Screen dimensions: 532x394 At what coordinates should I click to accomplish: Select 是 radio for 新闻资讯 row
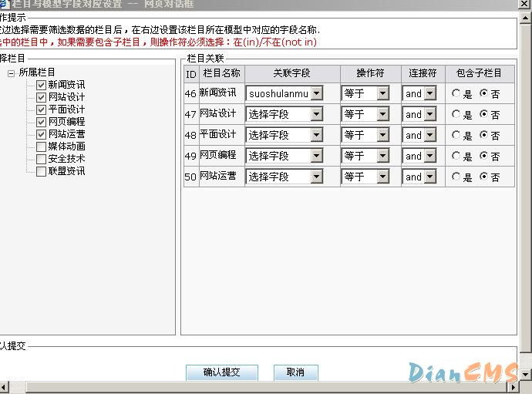[456, 93]
